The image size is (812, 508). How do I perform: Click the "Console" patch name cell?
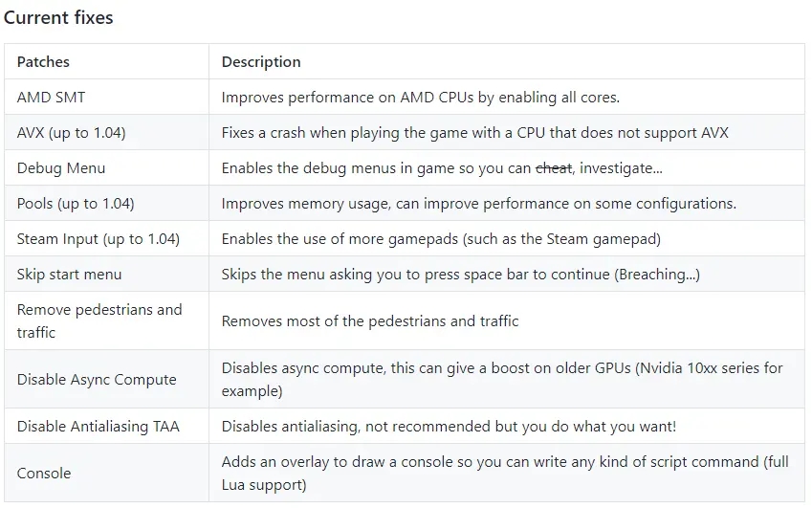click(x=44, y=473)
